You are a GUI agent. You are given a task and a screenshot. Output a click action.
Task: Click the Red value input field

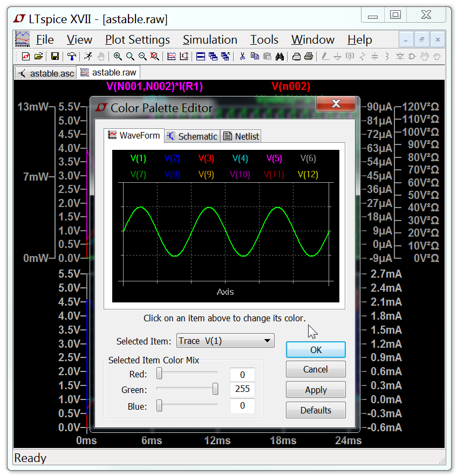click(242, 375)
